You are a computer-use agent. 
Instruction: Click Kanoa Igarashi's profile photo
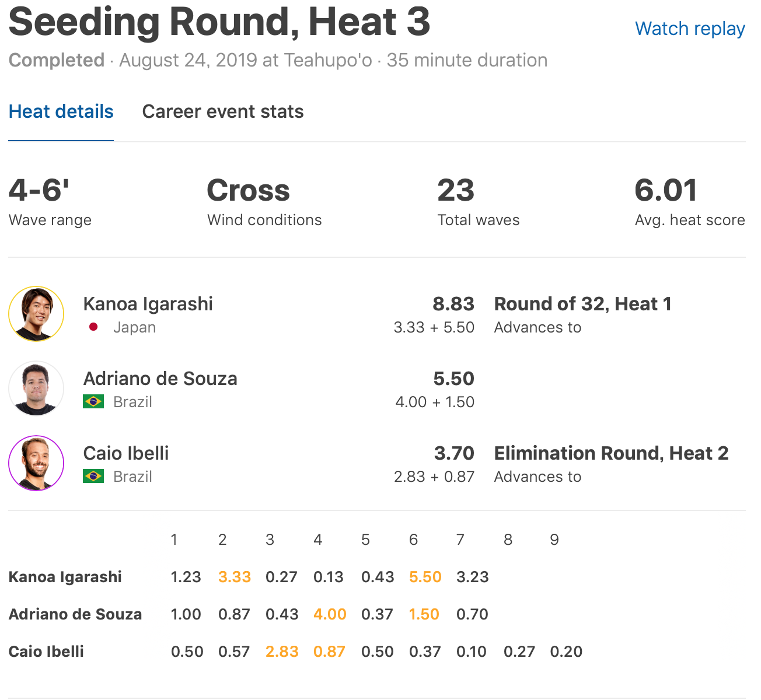[x=36, y=314]
